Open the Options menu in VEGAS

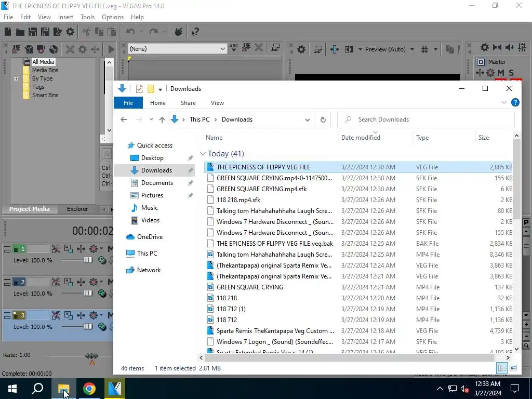pos(113,17)
